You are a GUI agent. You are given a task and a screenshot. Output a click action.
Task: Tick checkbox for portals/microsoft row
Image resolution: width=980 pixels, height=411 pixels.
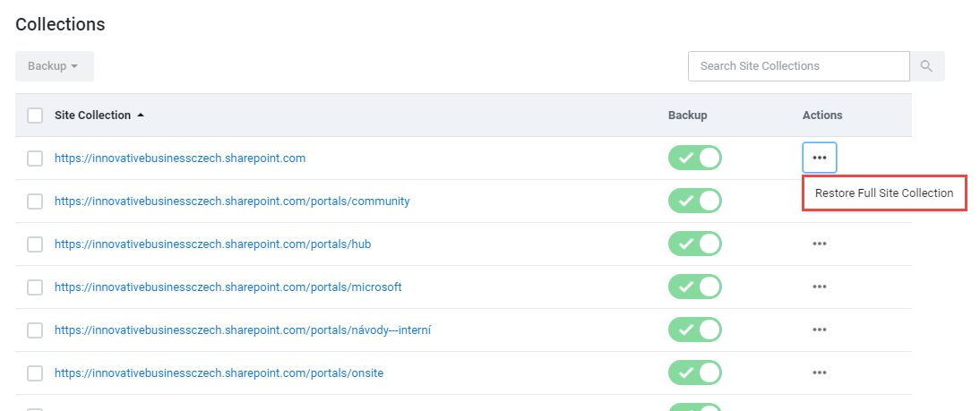35,287
